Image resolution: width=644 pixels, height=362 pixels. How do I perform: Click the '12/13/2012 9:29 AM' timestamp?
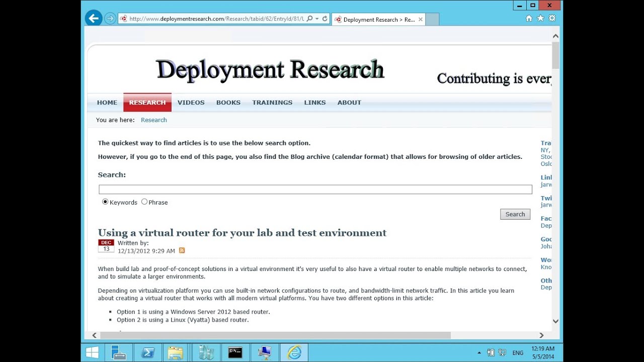tap(146, 251)
